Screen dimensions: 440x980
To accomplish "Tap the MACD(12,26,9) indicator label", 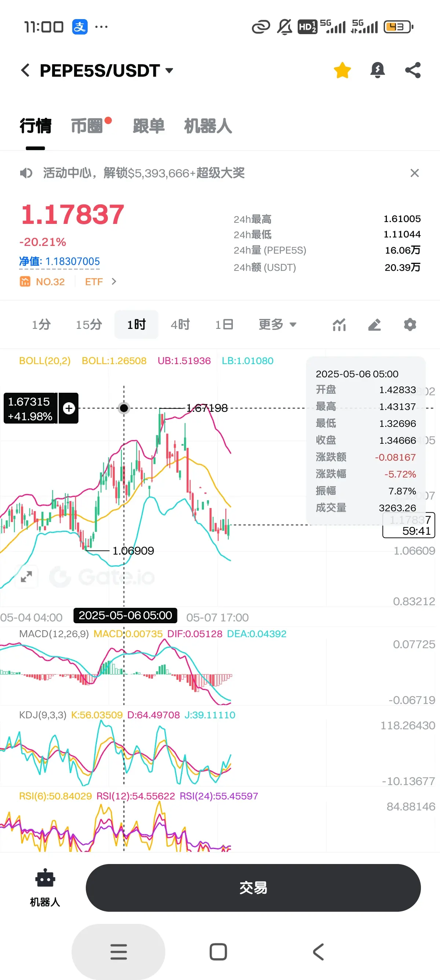I will point(54,634).
